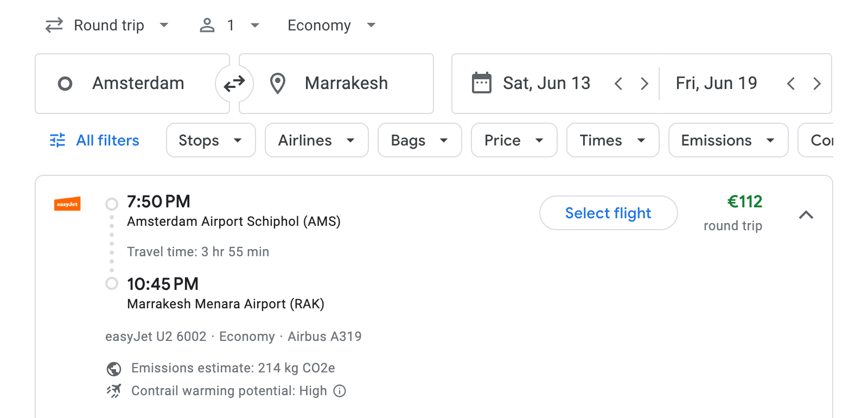This screenshot has width=868, height=418.
Task: Open the Round trip selector
Action: [x=108, y=25]
